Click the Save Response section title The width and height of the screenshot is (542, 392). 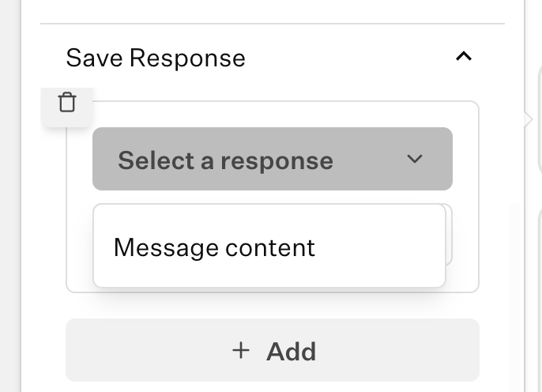click(156, 58)
